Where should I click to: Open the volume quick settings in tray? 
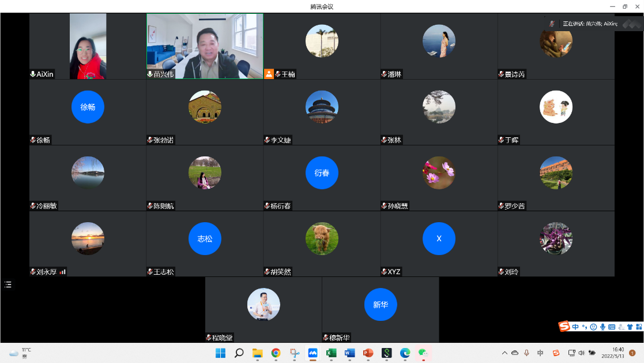tap(581, 353)
